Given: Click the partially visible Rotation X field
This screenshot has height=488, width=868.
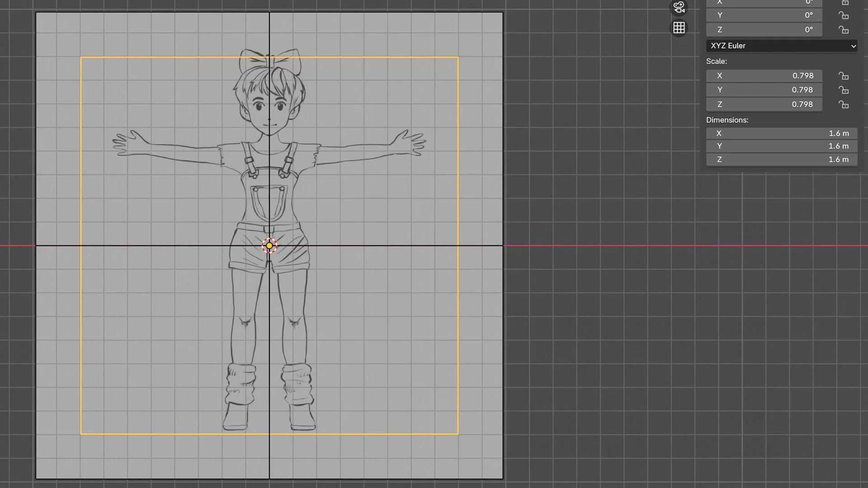Looking at the screenshot, I should coord(764,2).
